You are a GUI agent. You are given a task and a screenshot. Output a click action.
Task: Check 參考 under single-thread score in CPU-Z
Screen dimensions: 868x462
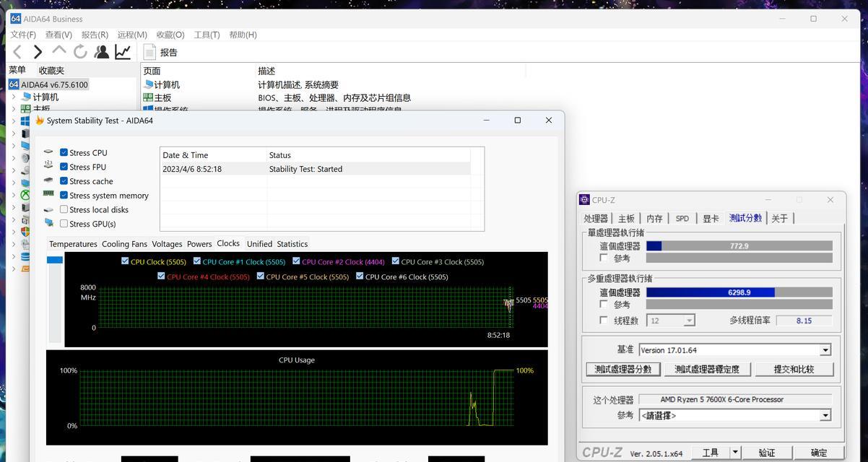click(604, 258)
